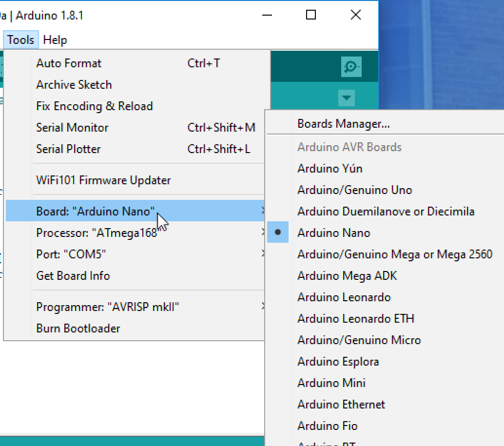Minimize the Arduino 1.8.1 window

pos(267,15)
